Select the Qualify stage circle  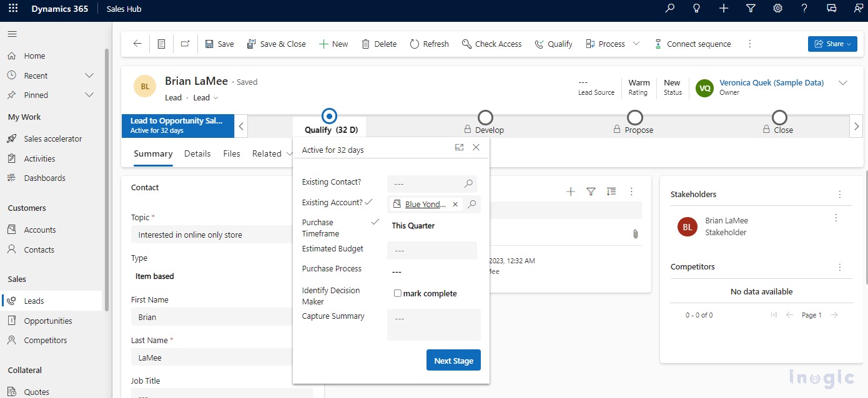pyautogui.click(x=329, y=115)
